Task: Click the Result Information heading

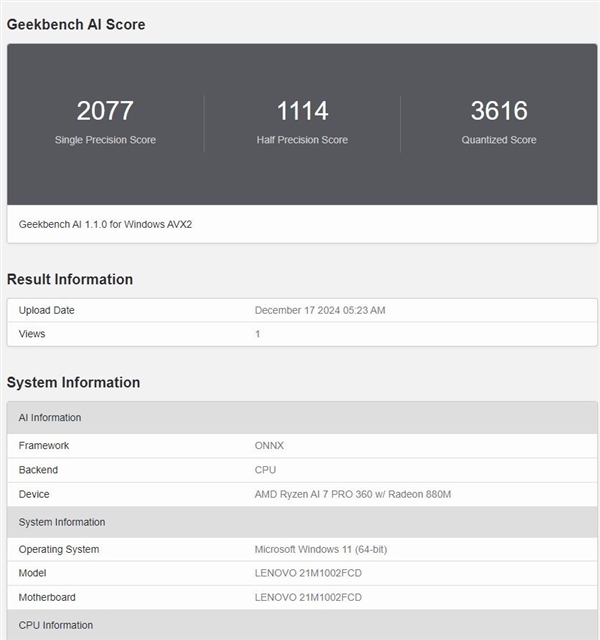Action: point(70,279)
